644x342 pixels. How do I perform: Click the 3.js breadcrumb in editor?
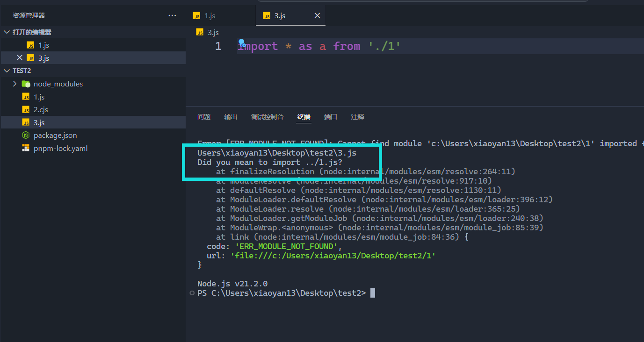coord(213,32)
